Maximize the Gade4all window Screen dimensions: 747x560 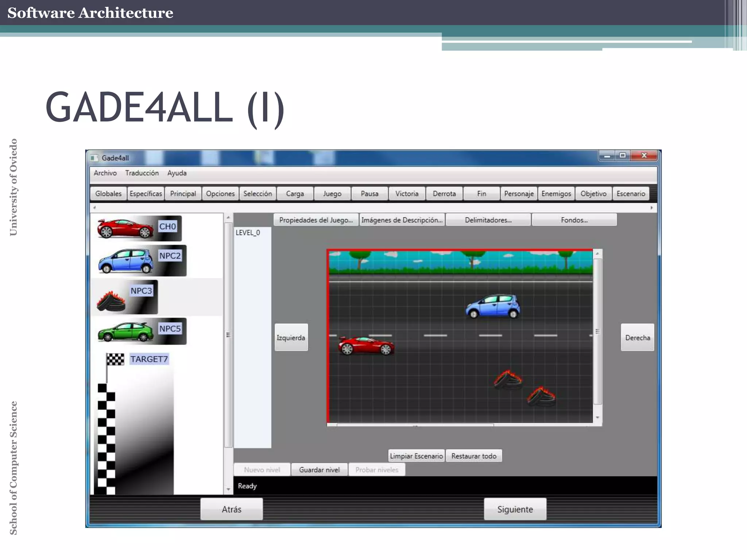tap(623, 156)
